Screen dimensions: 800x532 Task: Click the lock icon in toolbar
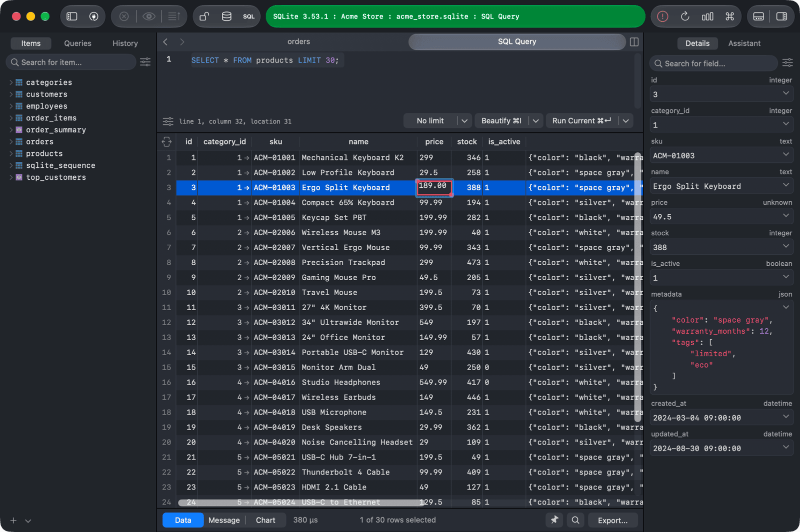click(204, 16)
